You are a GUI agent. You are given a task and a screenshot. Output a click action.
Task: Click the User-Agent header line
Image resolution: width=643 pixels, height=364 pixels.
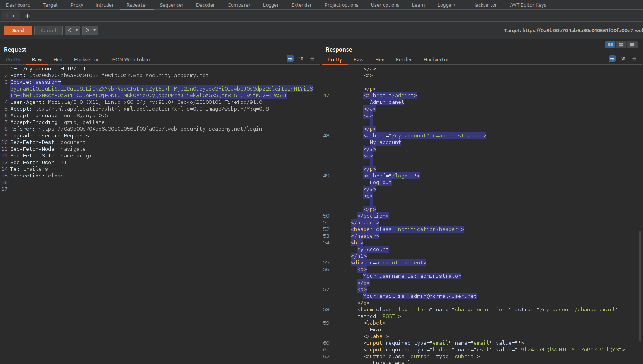point(136,102)
